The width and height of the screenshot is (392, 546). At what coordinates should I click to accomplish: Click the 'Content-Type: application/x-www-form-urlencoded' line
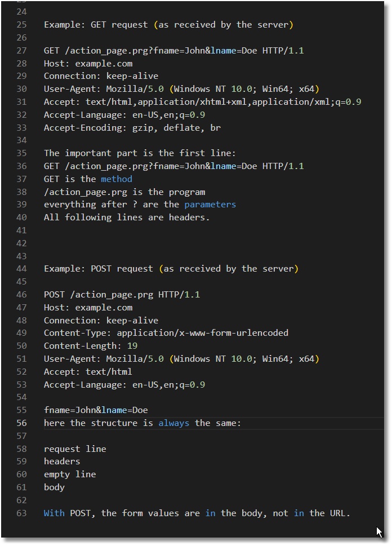(x=166, y=333)
